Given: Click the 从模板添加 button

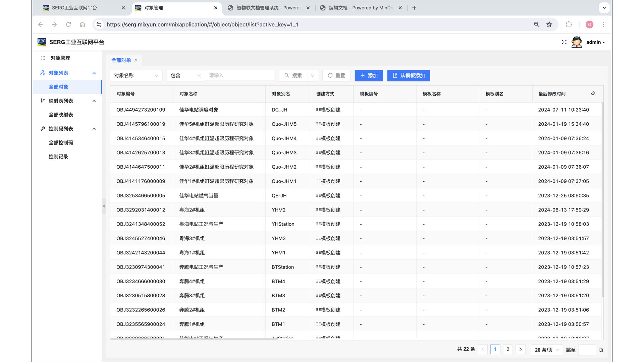Looking at the screenshot, I should click(409, 75).
